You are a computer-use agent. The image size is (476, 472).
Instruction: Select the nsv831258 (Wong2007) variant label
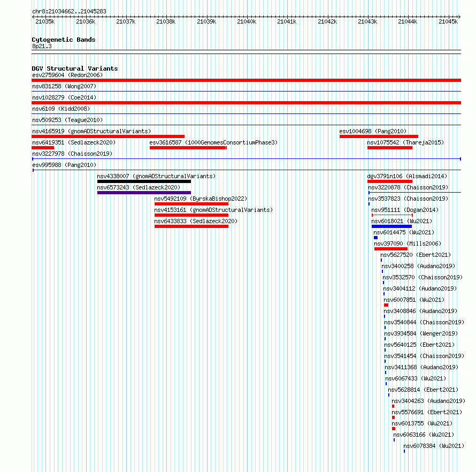click(x=64, y=86)
